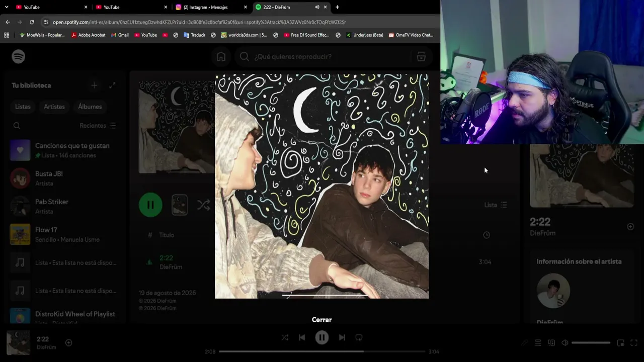The image size is (644, 362).
Task: Click now-playing cover thumbnail in bottom bar
Action: coord(18,343)
